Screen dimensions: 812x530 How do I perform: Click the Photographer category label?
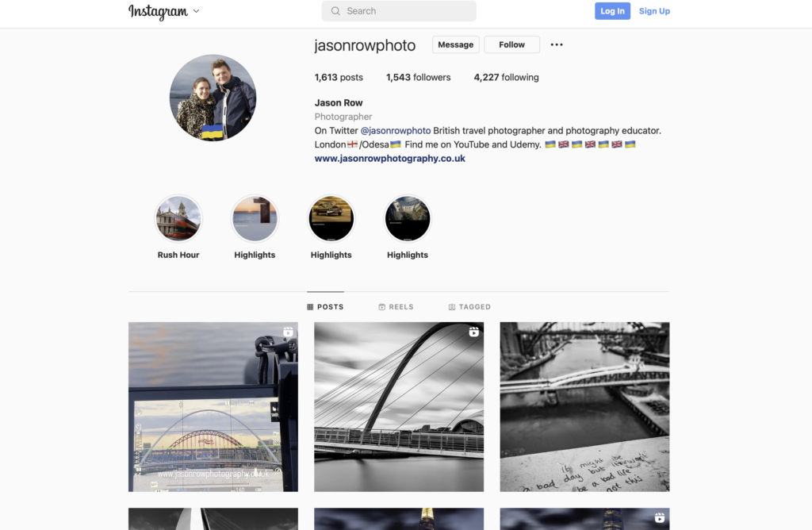coord(343,117)
